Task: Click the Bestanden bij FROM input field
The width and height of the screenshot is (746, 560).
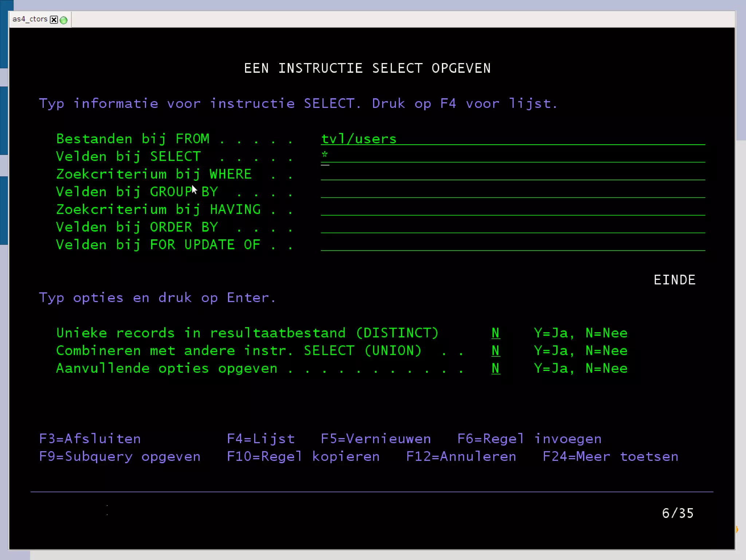Action: pyautogui.click(x=512, y=139)
